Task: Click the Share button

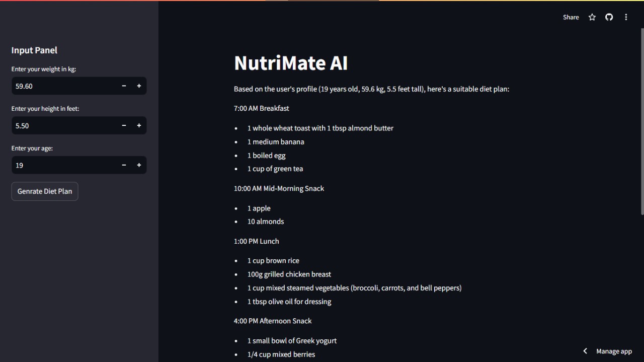Action: (x=571, y=17)
